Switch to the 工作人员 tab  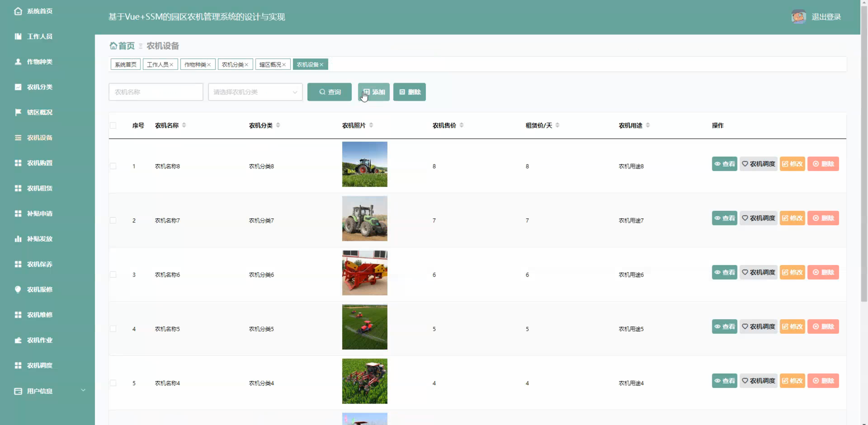pos(157,64)
